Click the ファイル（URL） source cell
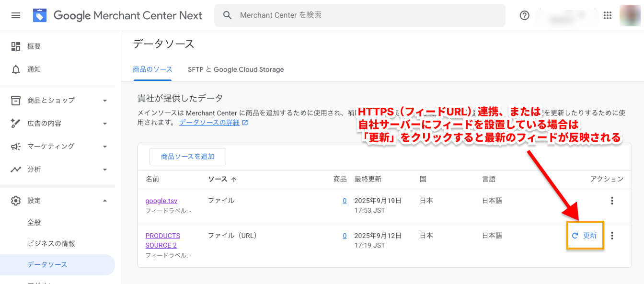 (x=232, y=236)
